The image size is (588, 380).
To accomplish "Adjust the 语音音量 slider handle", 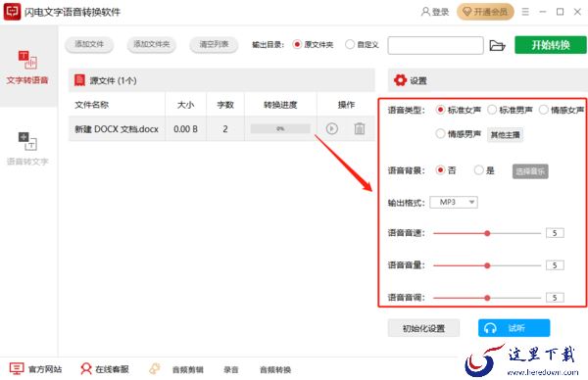I will [487, 265].
